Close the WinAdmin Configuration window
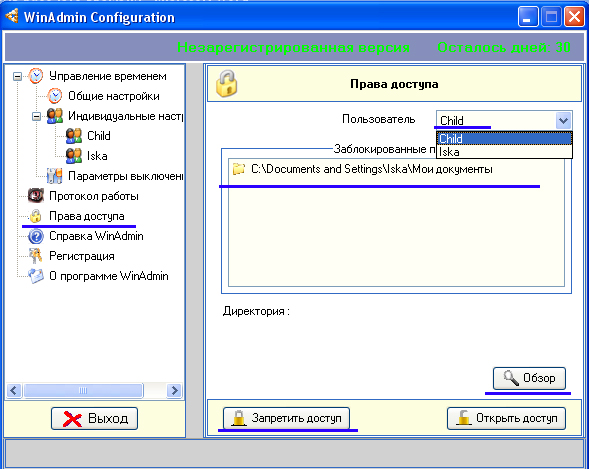The height and width of the screenshot is (469, 589). [x=574, y=17]
